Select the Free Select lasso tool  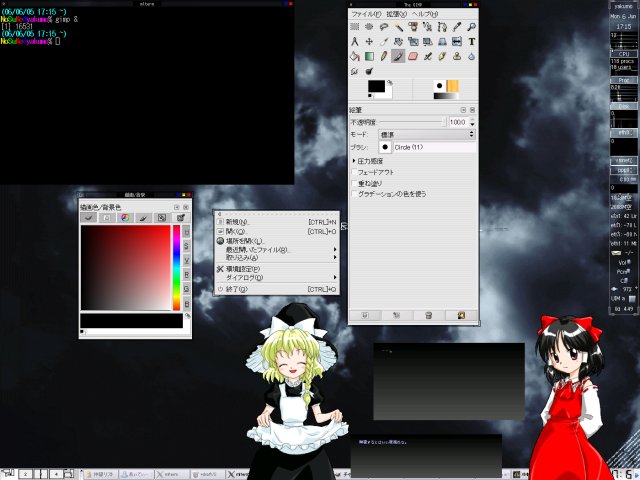(384, 27)
